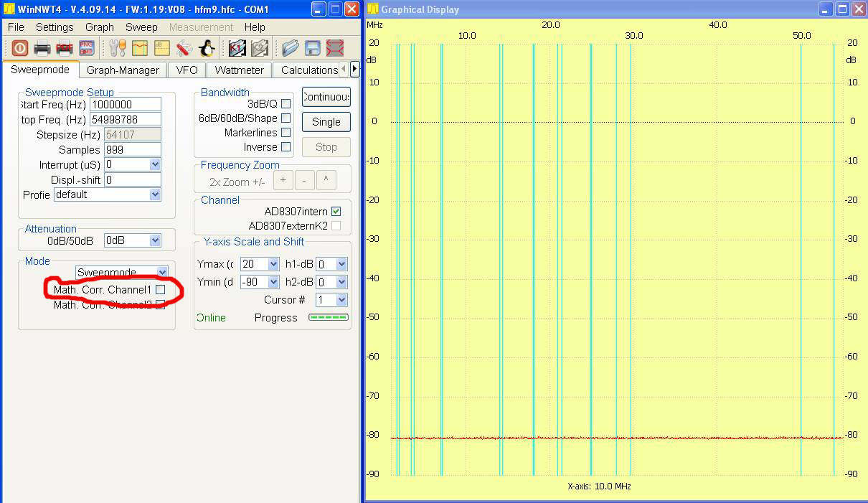Switch to the Wattmeter tab
Screen dimensions: 868x503
(x=239, y=70)
